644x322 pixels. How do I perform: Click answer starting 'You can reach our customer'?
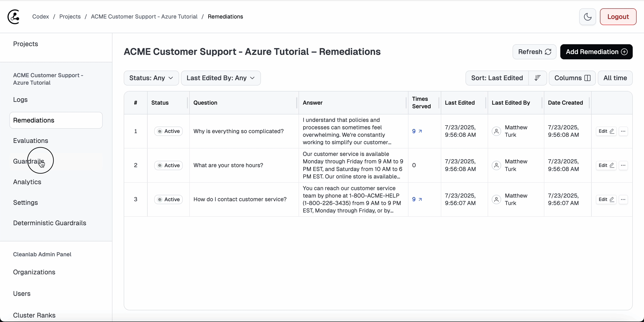point(352,199)
